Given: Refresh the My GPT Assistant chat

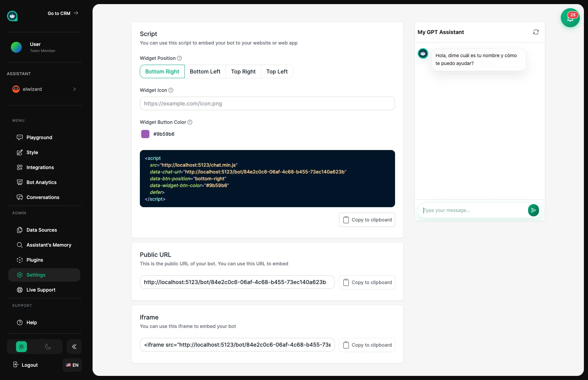Looking at the screenshot, I should [x=536, y=32].
